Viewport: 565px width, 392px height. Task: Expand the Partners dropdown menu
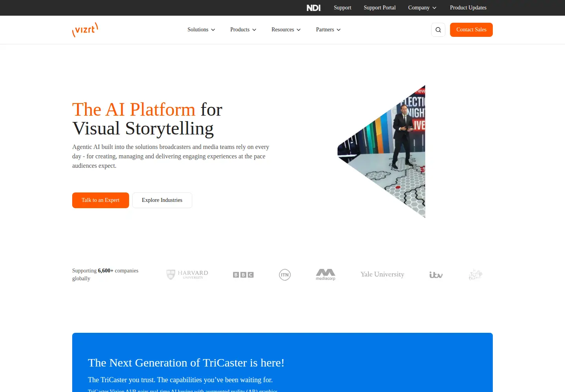tap(328, 30)
